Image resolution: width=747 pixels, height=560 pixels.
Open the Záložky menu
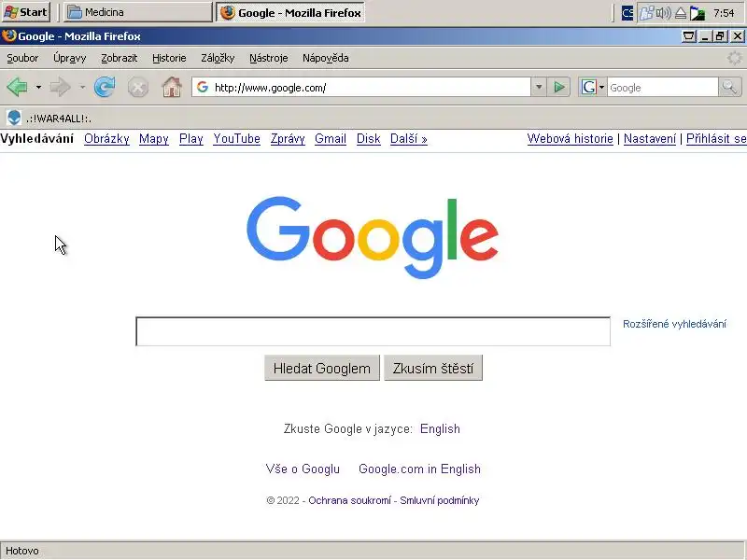click(218, 58)
